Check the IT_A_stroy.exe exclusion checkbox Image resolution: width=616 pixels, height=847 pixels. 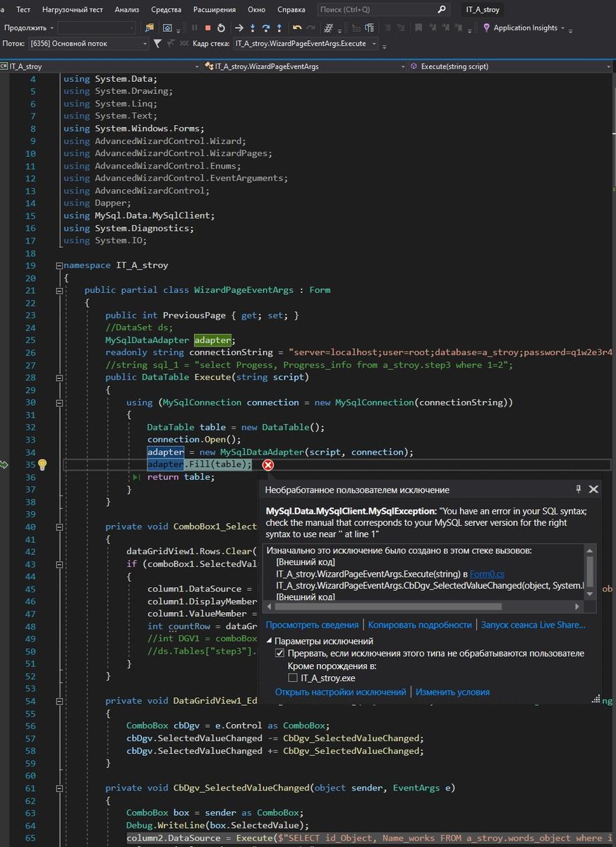tap(293, 678)
